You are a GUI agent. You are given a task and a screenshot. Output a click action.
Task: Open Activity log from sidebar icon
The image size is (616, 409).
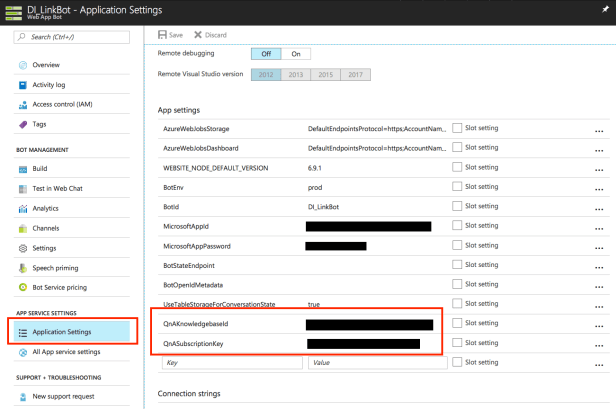22,85
